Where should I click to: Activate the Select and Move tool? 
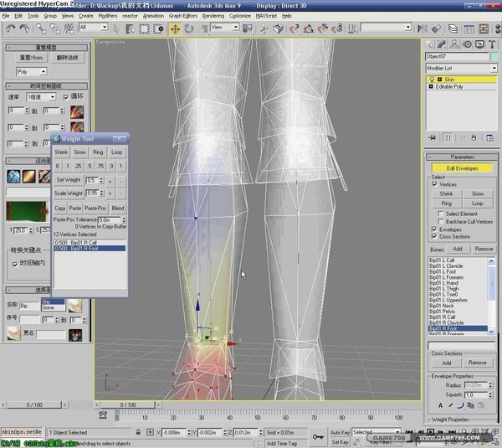(x=175, y=29)
